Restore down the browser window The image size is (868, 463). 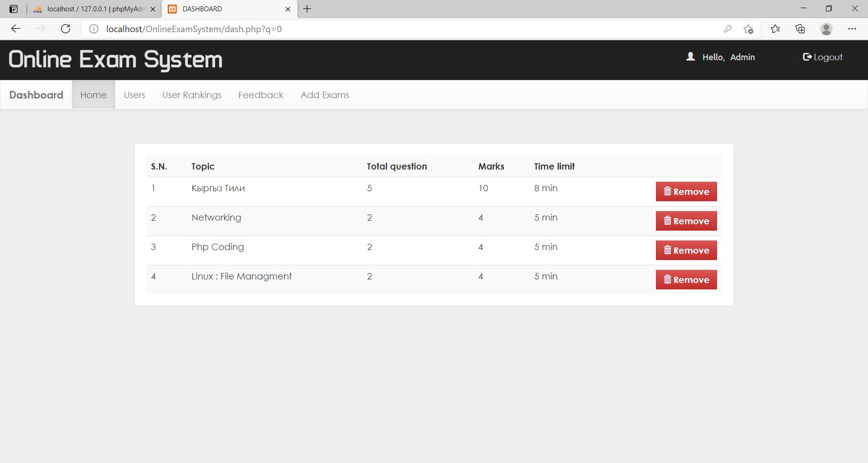[x=829, y=9]
